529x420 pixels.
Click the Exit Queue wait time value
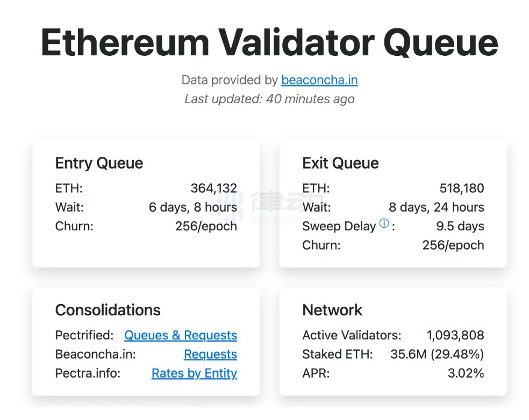click(436, 207)
